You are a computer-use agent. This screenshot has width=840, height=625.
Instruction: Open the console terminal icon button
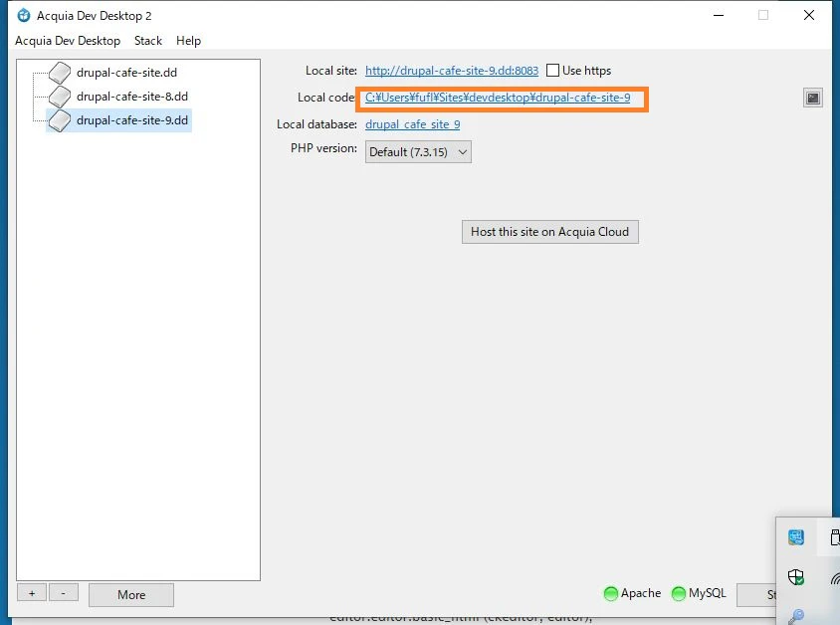pyautogui.click(x=813, y=98)
